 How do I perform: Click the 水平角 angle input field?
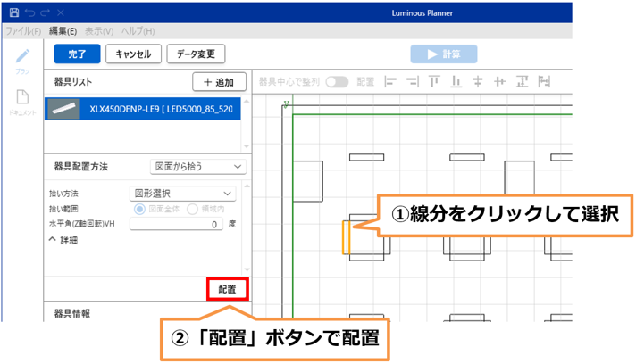(x=177, y=224)
